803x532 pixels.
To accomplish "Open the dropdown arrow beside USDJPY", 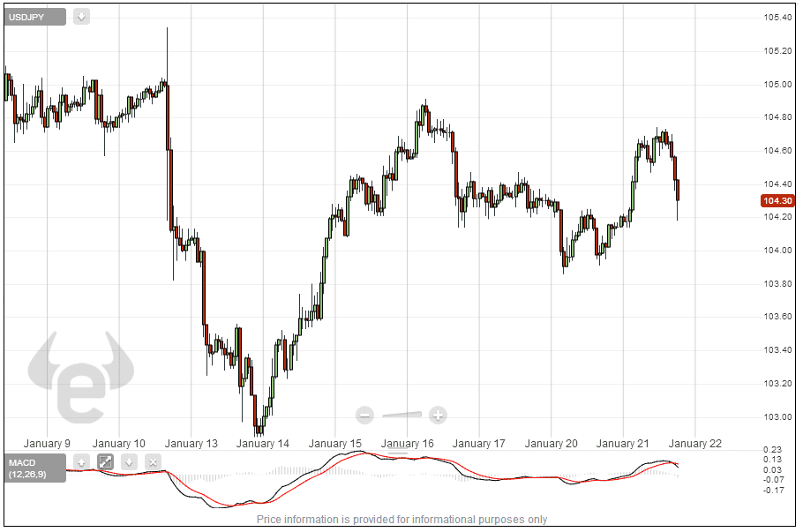I will [81, 17].
